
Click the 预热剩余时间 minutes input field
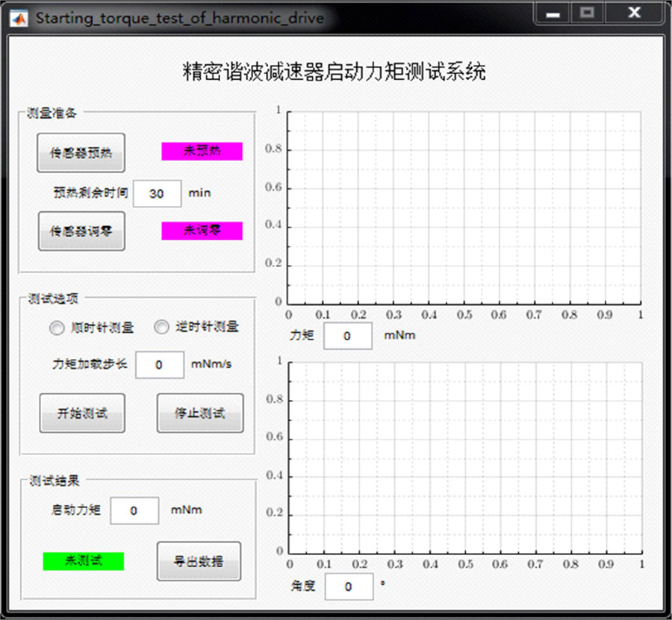[x=157, y=193]
